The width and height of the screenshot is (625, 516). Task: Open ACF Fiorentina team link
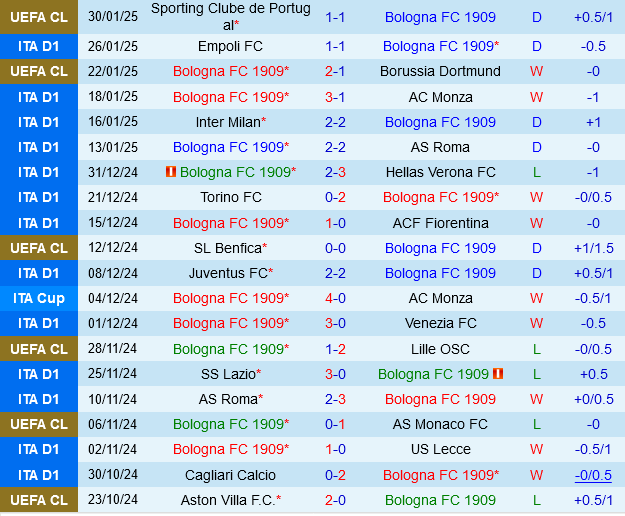coord(440,223)
